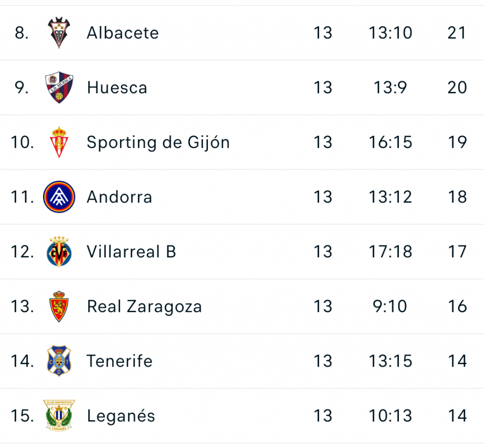
Task: Click Albacete's 21 points value
Action: (x=457, y=33)
